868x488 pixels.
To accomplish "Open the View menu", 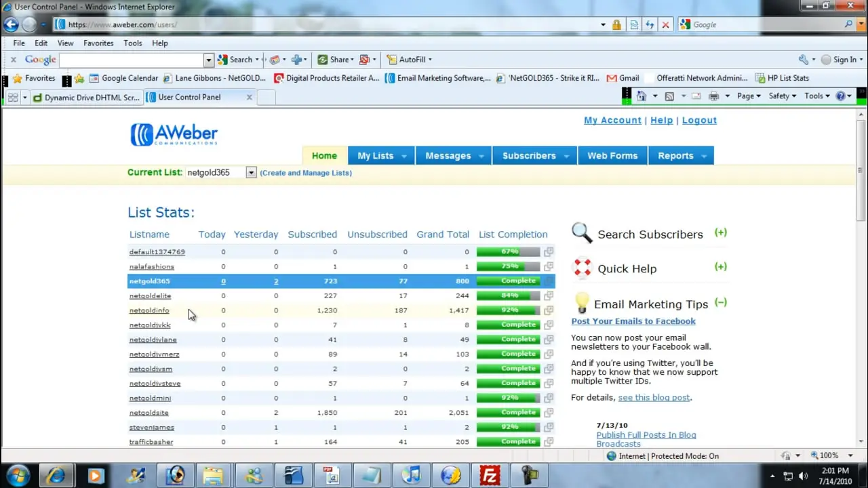I will click(66, 43).
